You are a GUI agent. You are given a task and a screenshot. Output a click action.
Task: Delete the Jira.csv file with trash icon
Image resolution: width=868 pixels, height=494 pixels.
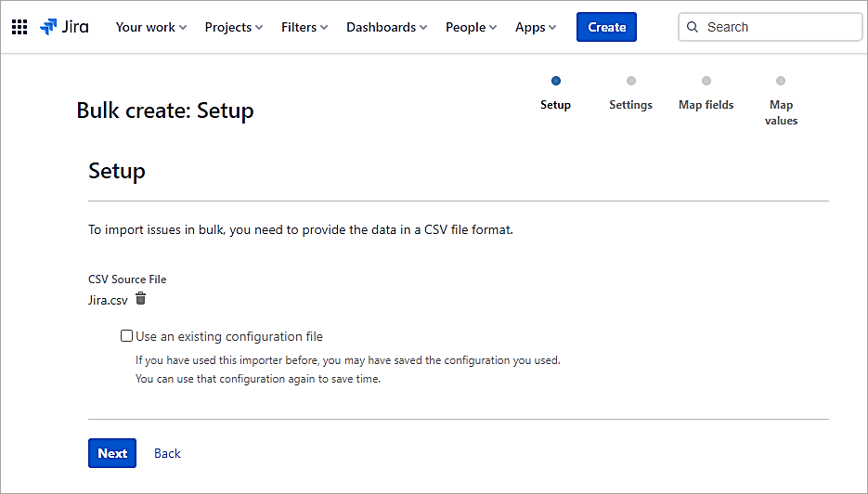click(141, 299)
